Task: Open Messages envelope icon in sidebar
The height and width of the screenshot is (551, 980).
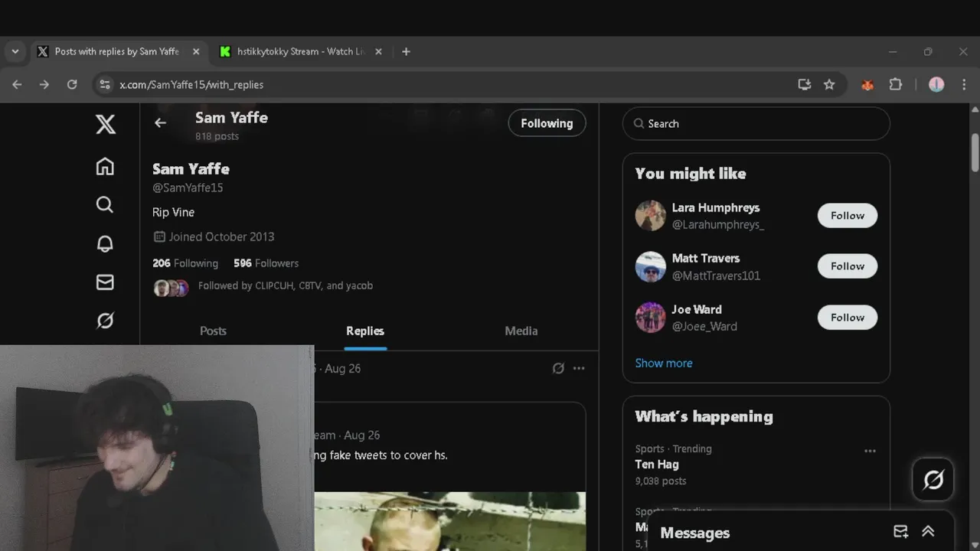Action: (x=105, y=282)
